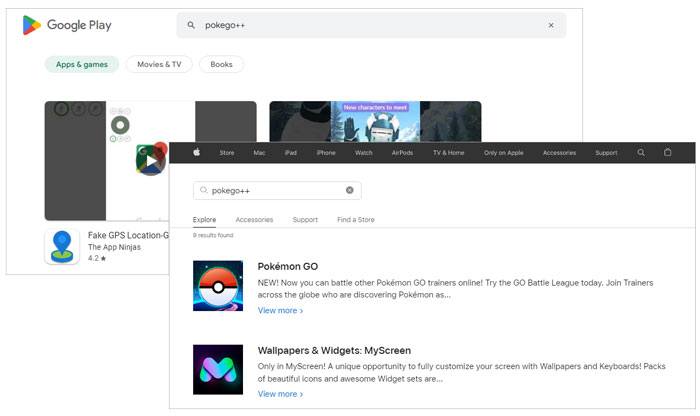Clear the Apple search field
This screenshot has height=416, width=700.
point(350,190)
